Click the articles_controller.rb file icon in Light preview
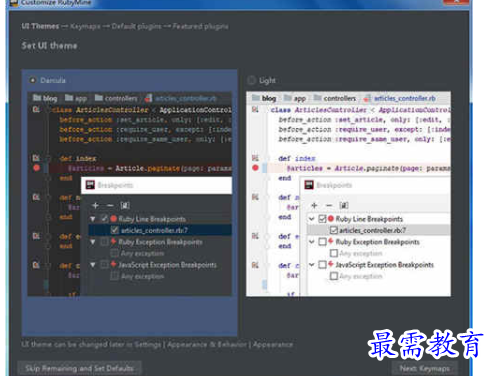Screen dimensions: 492x376 (367, 98)
